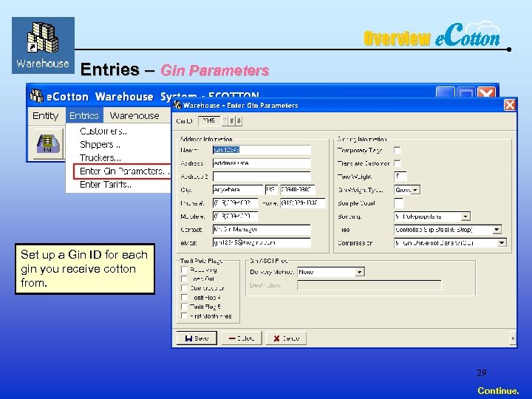Image resolution: width=532 pixels, height=399 pixels.
Task: Open the Warehouse menu
Action: (134, 116)
